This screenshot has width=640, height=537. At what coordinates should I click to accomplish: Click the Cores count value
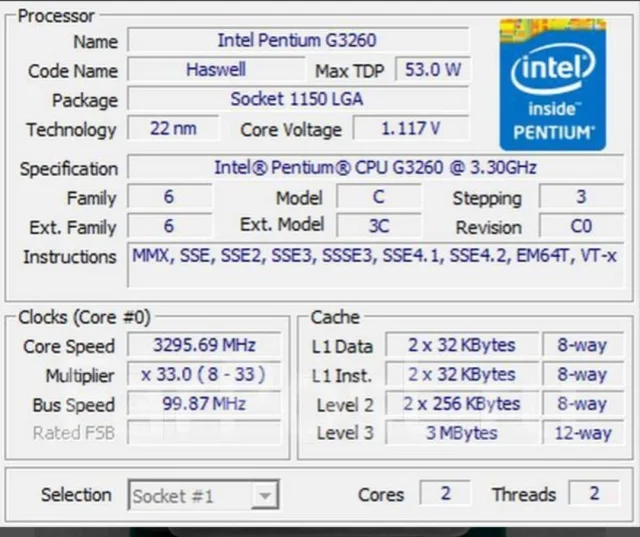[x=445, y=493]
